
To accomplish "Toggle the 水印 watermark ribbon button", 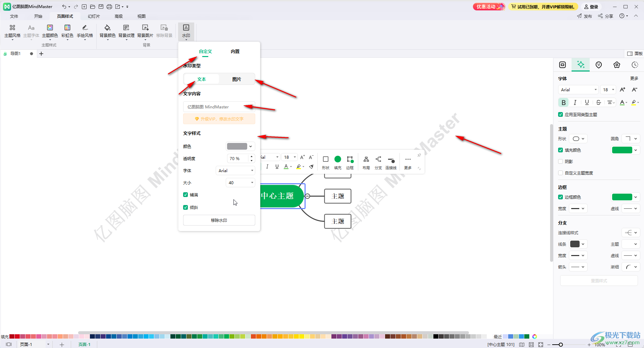I will [x=186, y=32].
